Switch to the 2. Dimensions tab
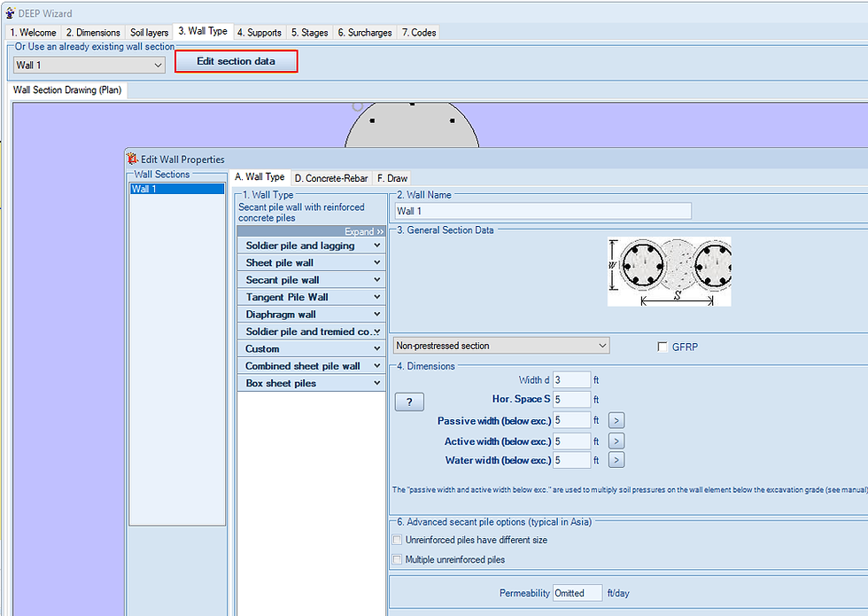 tap(93, 32)
